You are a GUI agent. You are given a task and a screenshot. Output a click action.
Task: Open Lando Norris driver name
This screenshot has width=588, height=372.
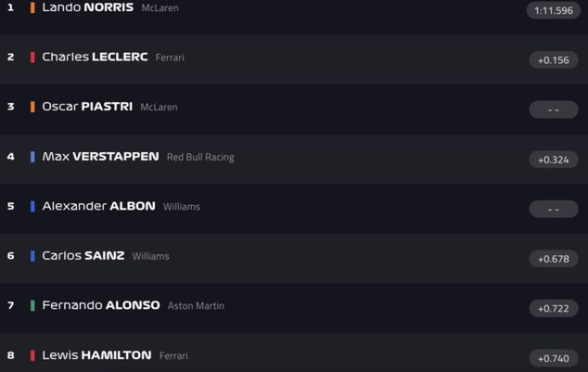point(88,7)
